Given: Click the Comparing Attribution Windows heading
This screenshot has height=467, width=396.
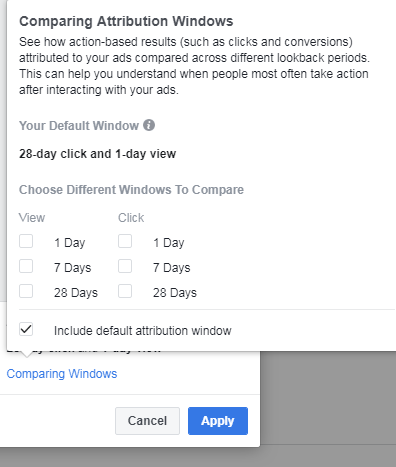Looking at the screenshot, I should pyautogui.click(x=126, y=21).
